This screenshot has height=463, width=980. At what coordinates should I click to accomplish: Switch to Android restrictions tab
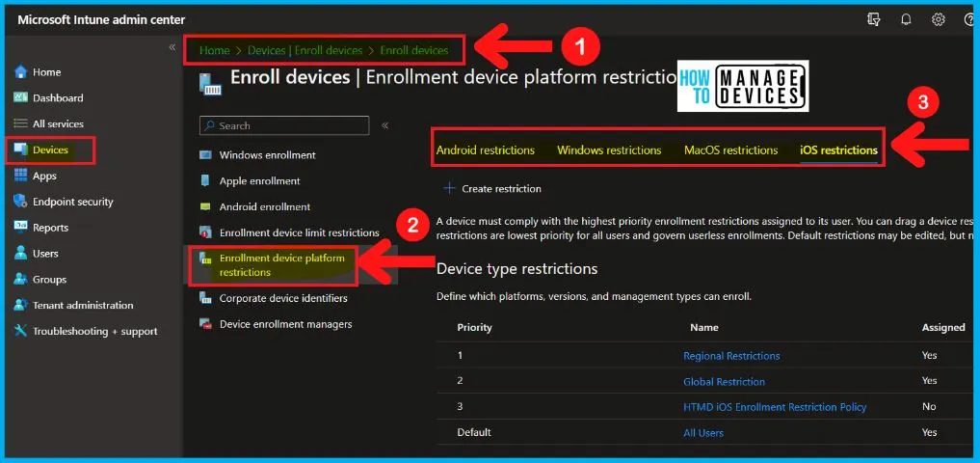pos(486,150)
